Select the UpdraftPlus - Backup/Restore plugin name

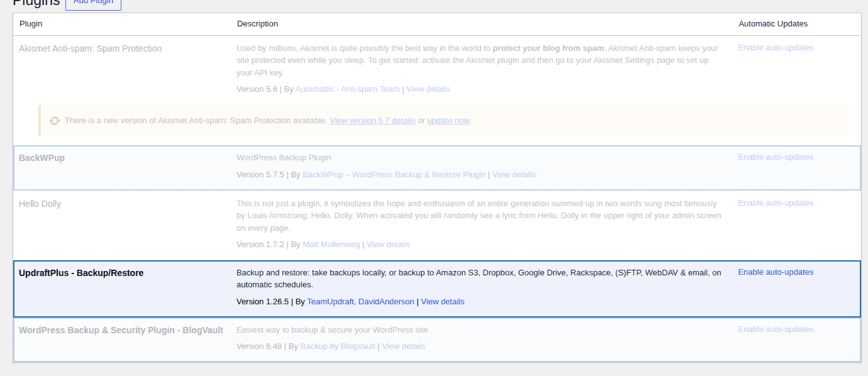tap(81, 273)
